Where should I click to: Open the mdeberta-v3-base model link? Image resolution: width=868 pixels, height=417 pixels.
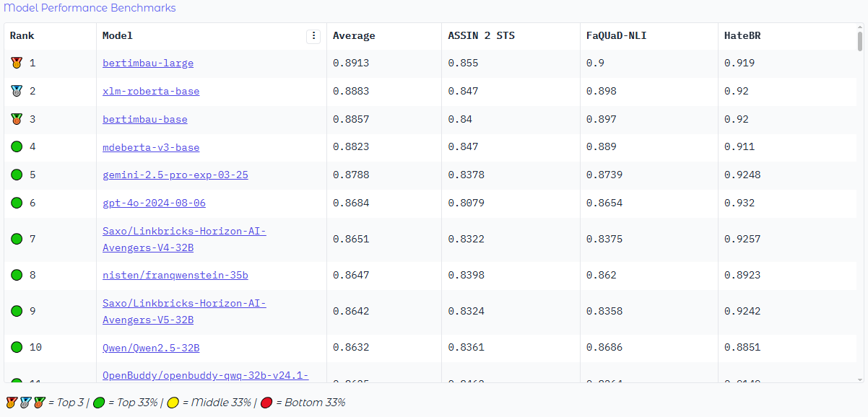click(x=151, y=147)
